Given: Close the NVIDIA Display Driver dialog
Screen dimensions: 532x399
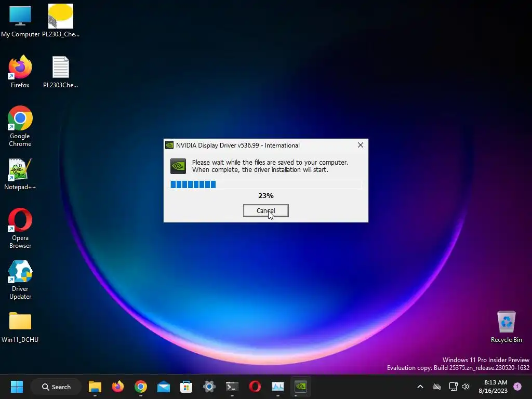Looking at the screenshot, I should click(361, 145).
